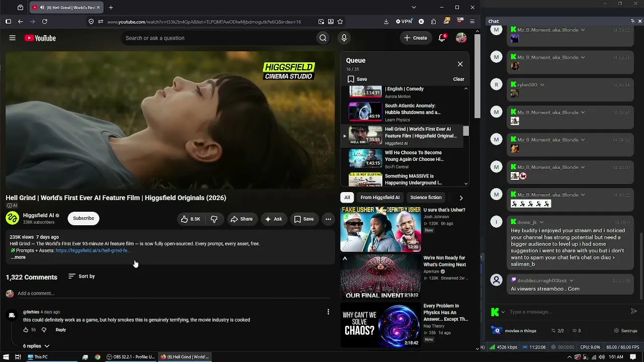Image resolution: width=644 pixels, height=362 pixels.
Task: Go back in the browser
Action: tap(20, 22)
